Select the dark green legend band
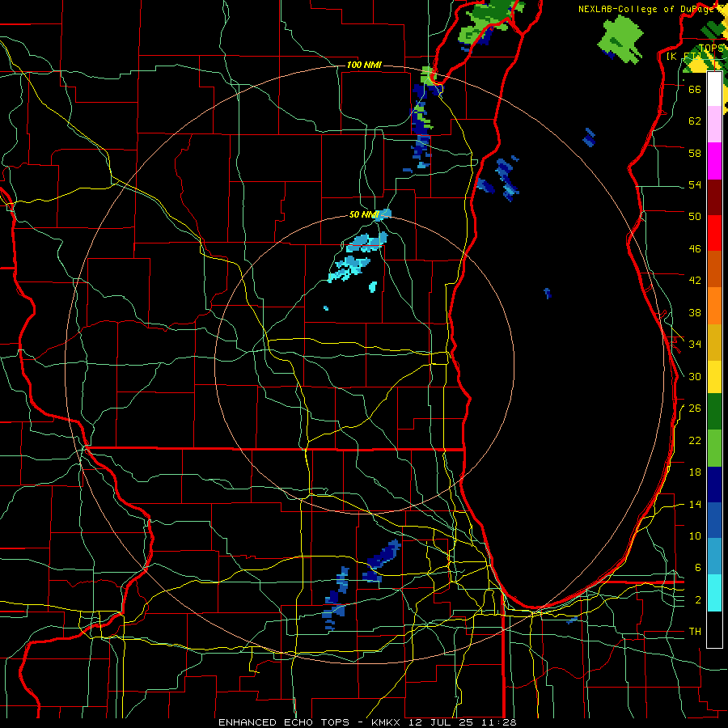Screen dimensions: 728x728 tap(714, 412)
